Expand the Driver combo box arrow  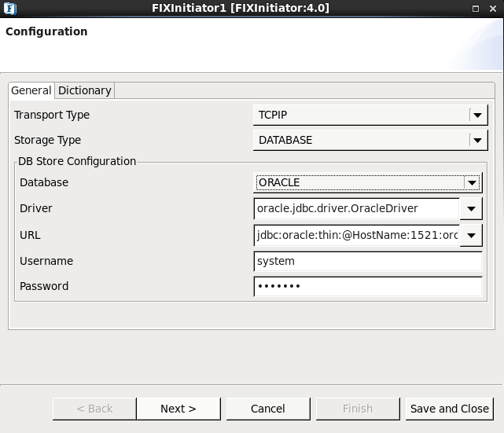point(471,209)
